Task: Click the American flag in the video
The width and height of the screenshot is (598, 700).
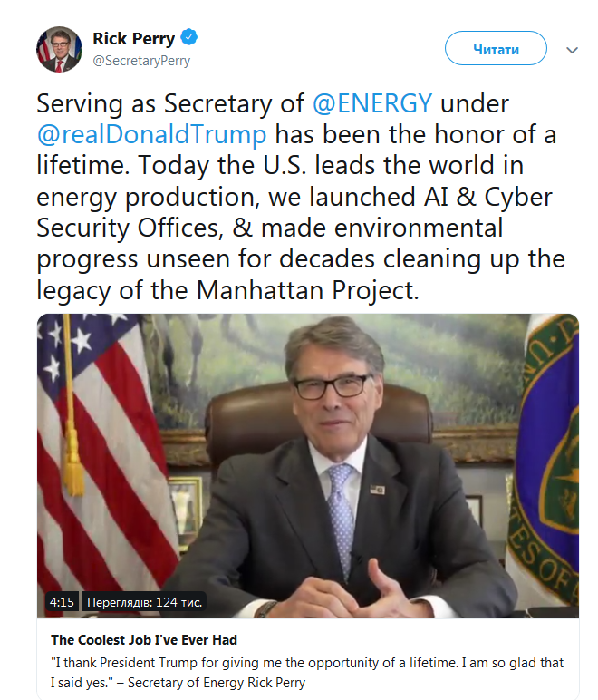Action: pyautogui.click(x=100, y=435)
